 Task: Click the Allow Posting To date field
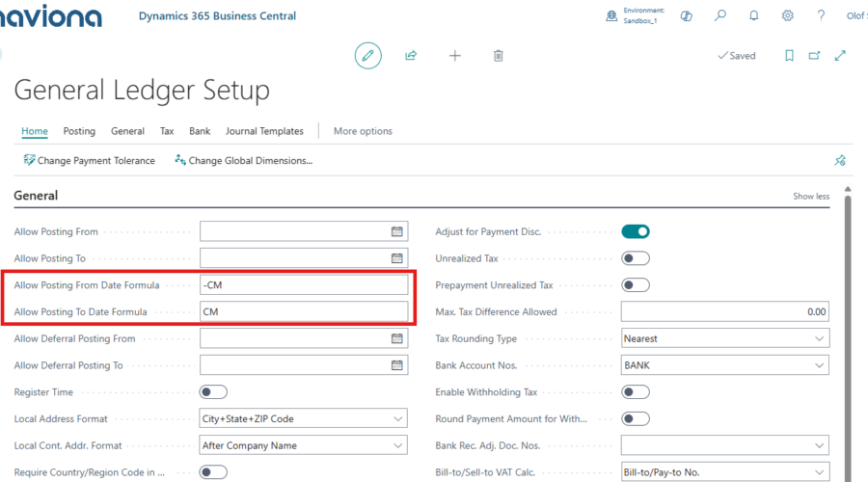[x=304, y=258]
